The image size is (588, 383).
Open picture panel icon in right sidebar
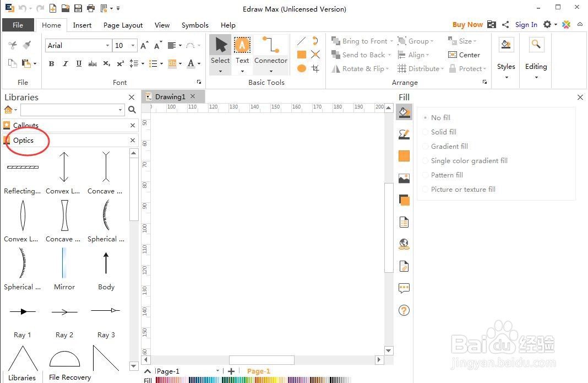pos(404,178)
